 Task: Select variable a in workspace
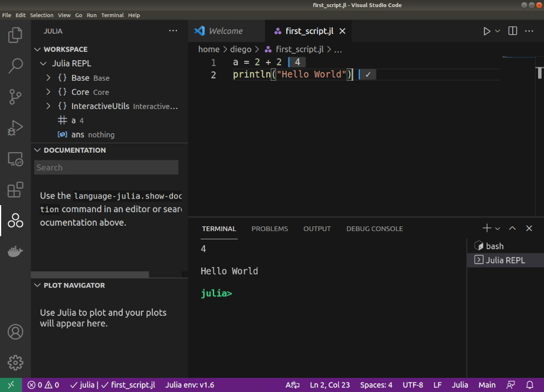coord(110,120)
